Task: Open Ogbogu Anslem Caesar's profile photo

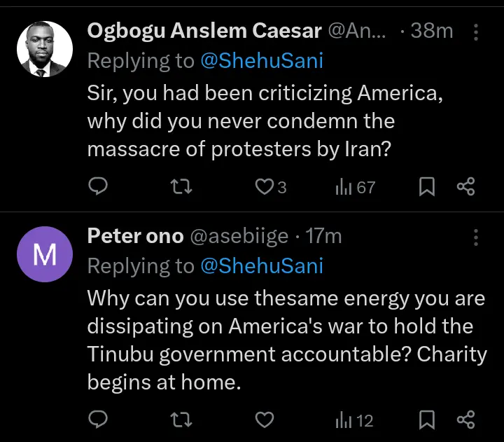Action: point(45,49)
